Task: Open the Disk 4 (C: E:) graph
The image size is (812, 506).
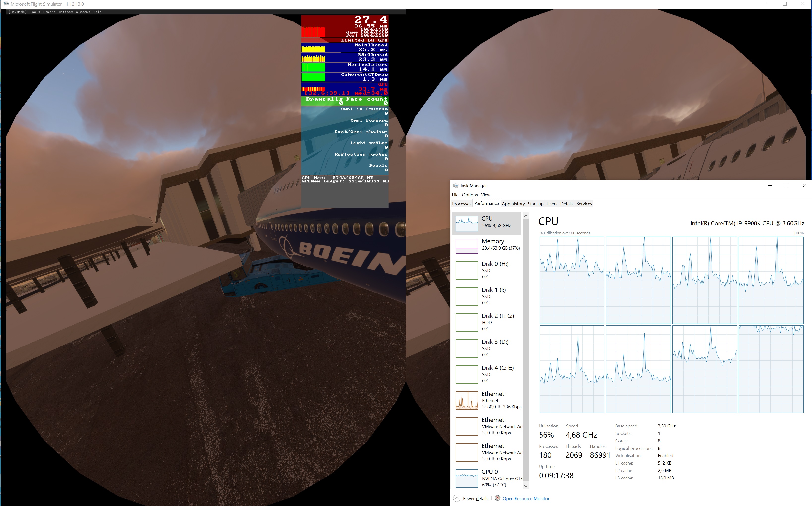Action: click(x=467, y=374)
